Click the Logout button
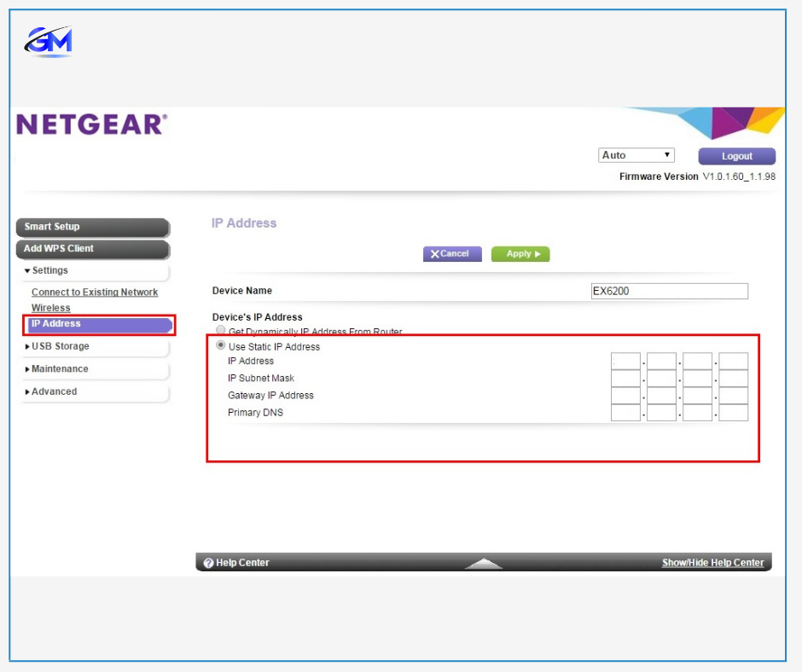Screen dimensions: 802x672 pos(736,156)
